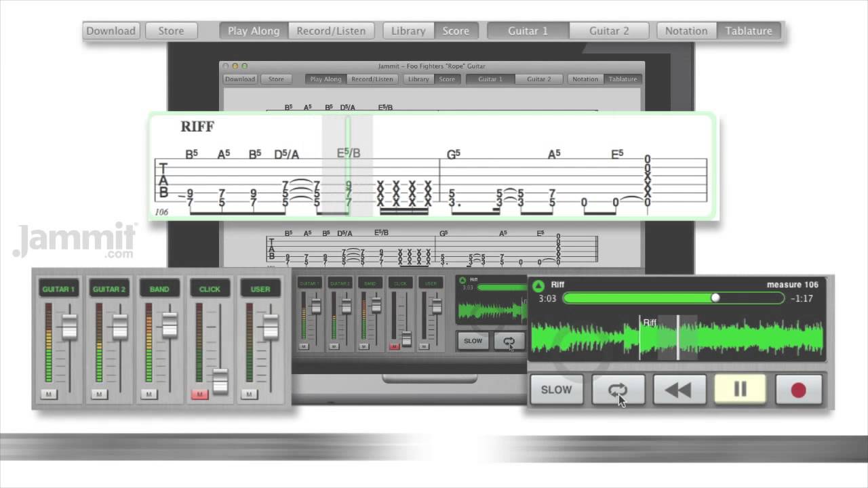
Task: Switch to Play Along mode in the large toolbar
Action: tap(254, 30)
